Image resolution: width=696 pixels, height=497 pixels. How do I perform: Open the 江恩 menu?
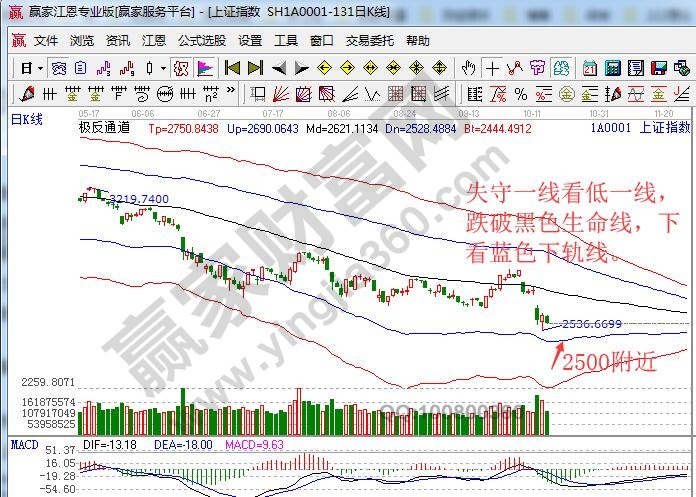(x=154, y=41)
